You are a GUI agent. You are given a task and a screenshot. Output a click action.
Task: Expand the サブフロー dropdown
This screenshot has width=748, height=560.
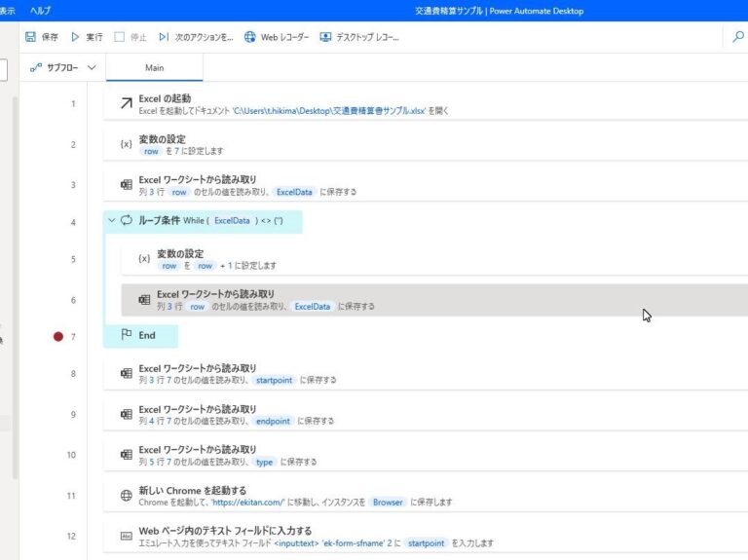(x=63, y=68)
